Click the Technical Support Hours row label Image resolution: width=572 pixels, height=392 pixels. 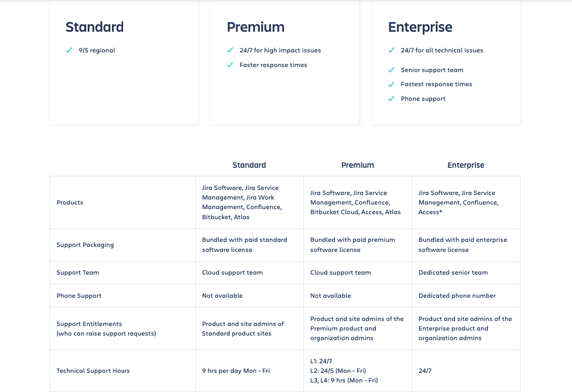pos(93,371)
